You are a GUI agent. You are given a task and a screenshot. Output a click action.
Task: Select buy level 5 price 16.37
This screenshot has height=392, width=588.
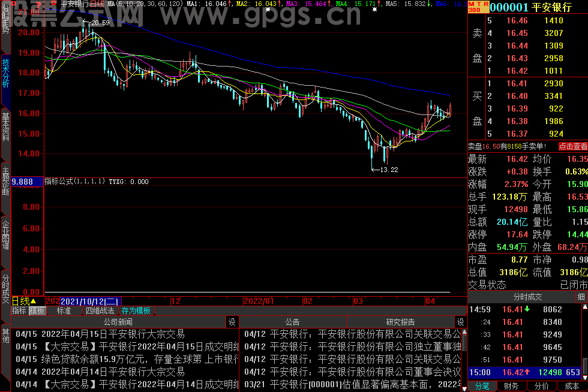[x=517, y=134]
